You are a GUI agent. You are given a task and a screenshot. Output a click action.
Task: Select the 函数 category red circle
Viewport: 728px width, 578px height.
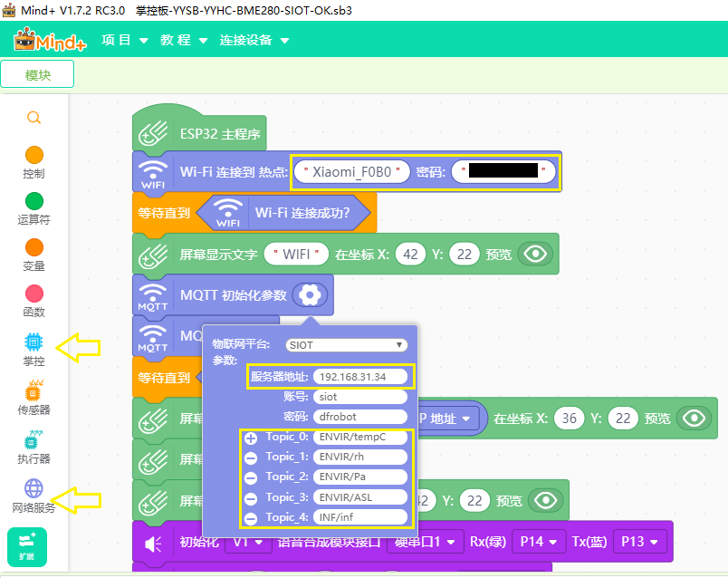tap(34, 294)
